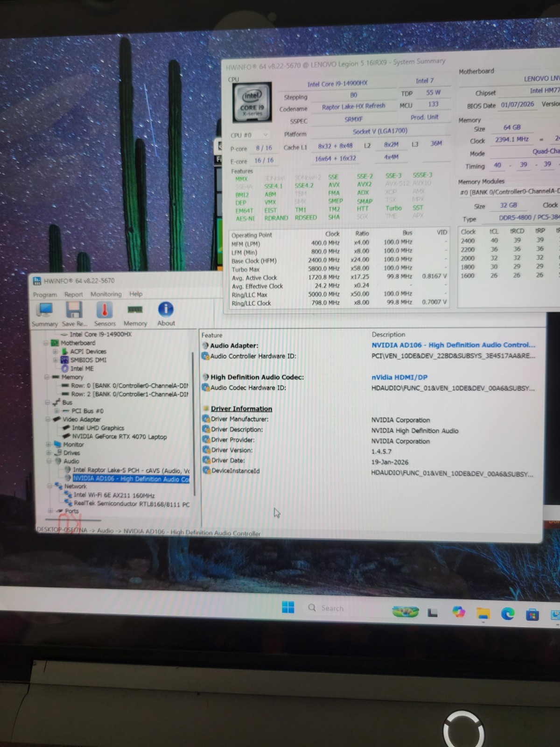Collapse the Audio tree node
Viewport: 560px width, 747px height.
tap(49, 461)
